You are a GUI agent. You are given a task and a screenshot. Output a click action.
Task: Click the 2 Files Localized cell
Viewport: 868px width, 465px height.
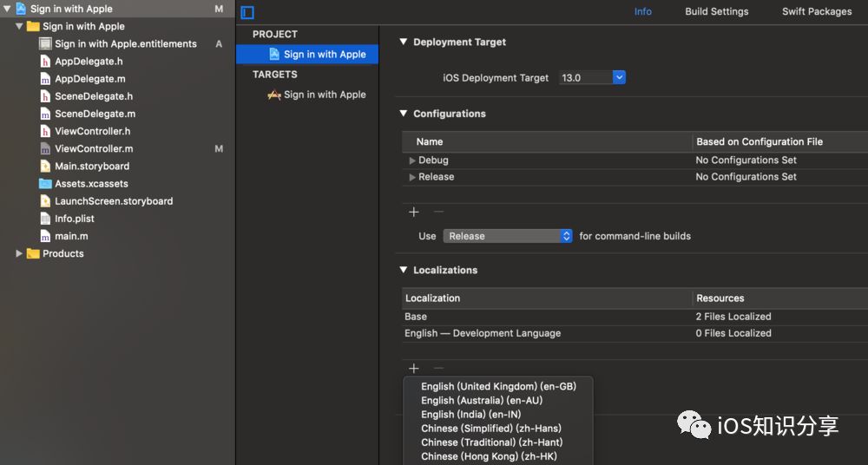coord(733,317)
